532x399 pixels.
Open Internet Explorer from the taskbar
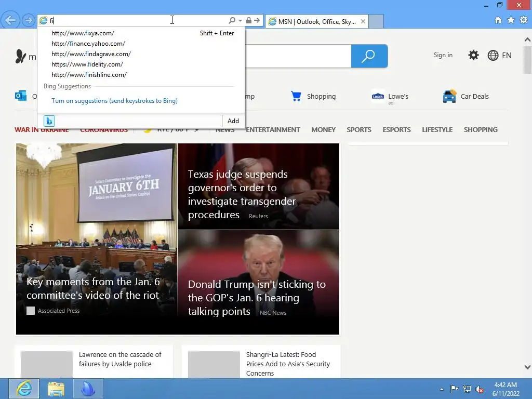point(24,389)
